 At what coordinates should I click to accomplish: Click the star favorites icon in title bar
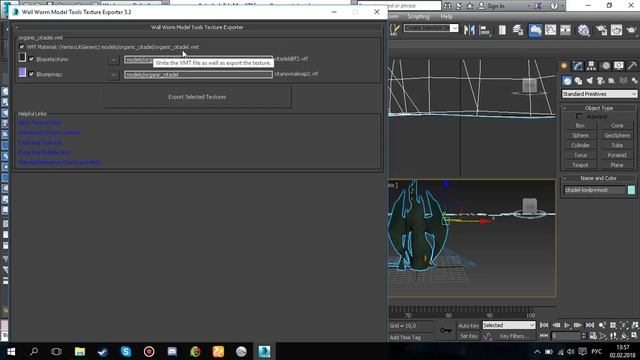tap(470, 6)
